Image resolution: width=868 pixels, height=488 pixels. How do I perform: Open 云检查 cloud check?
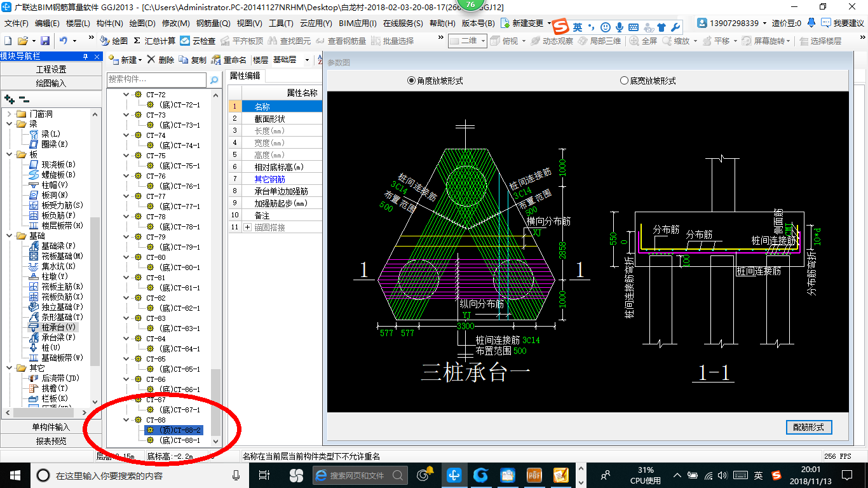198,41
